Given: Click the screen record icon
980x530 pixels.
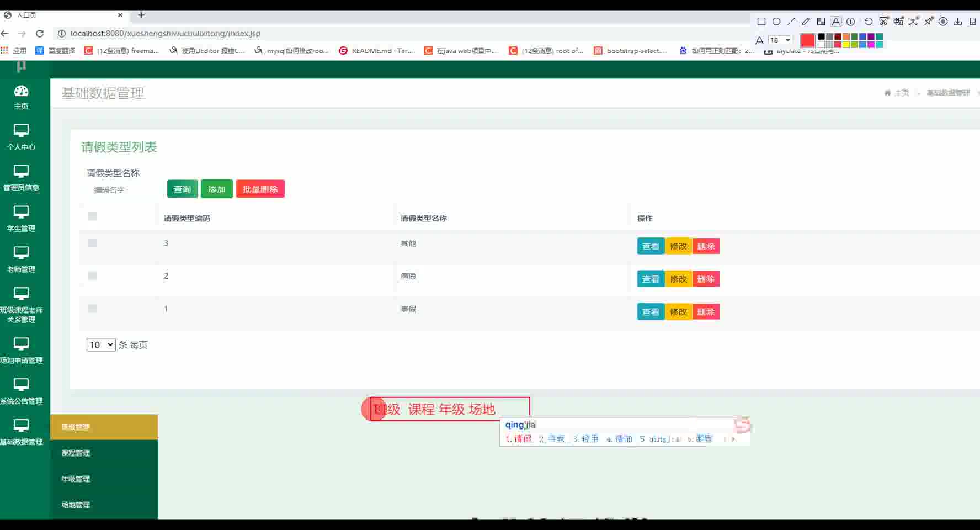Looking at the screenshot, I should 943,22.
